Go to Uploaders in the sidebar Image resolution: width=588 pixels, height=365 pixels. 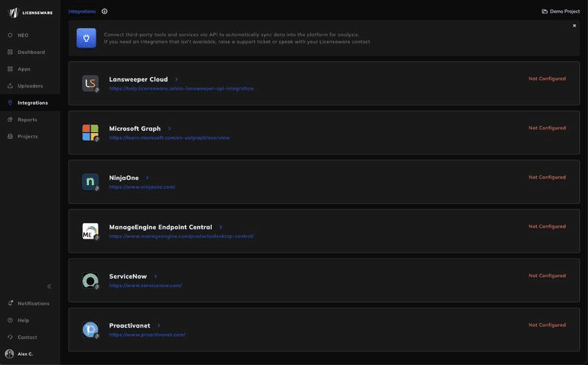tap(30, 86)
